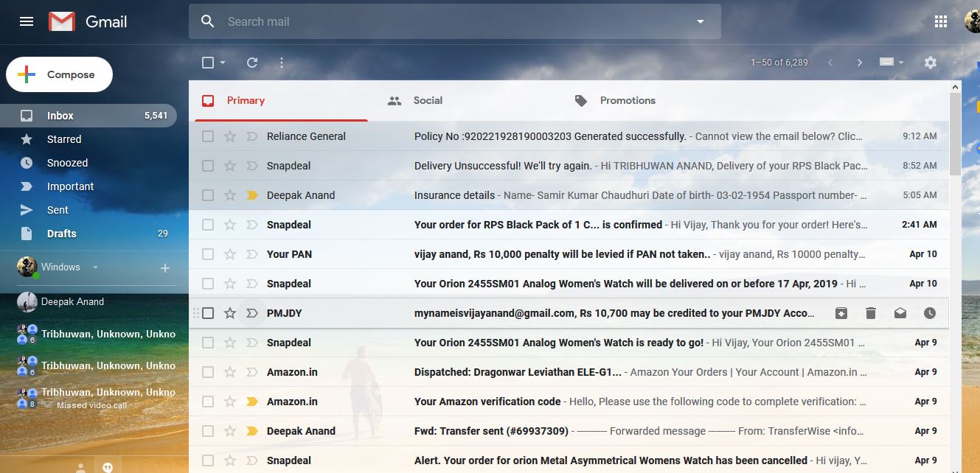Click the Gmail logo
The image size is (980, 473).
coord(88,21)
